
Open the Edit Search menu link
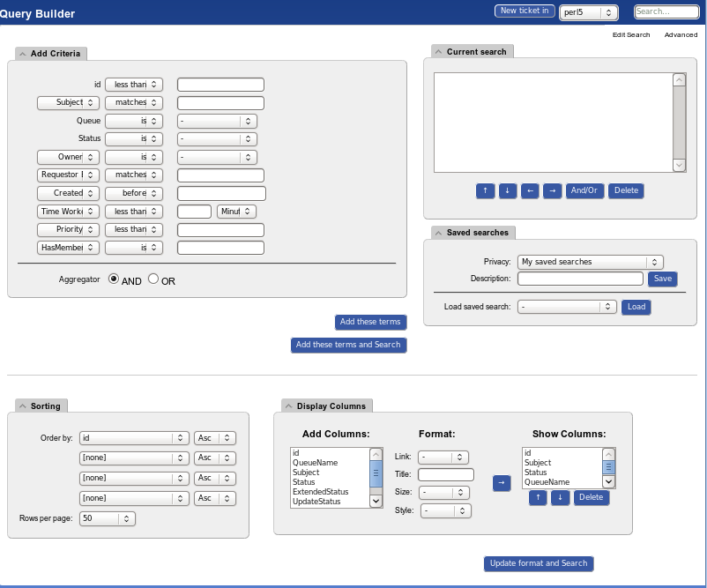click(631, 35)
